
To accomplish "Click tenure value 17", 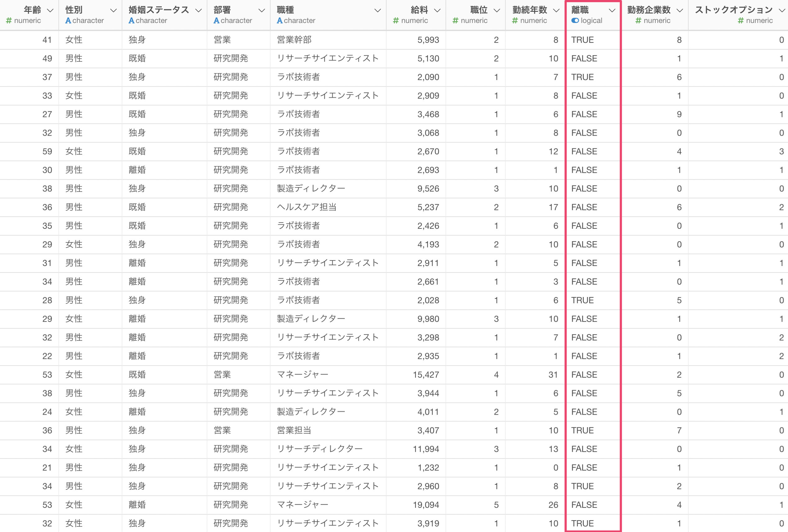I will tap(553, 207).
